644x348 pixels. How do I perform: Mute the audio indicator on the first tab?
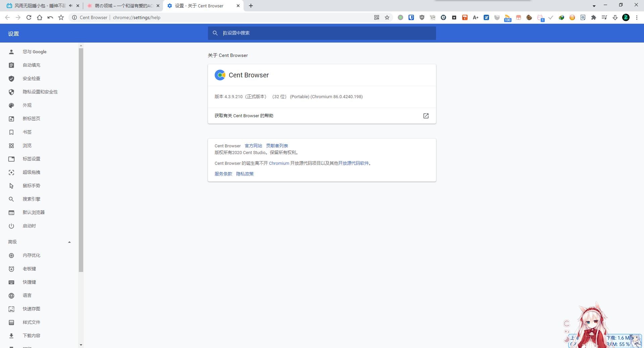tap(70, 6)
